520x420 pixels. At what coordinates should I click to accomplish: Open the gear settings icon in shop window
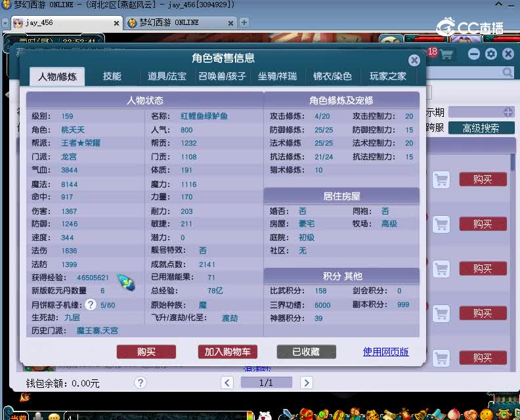point(491,54)
